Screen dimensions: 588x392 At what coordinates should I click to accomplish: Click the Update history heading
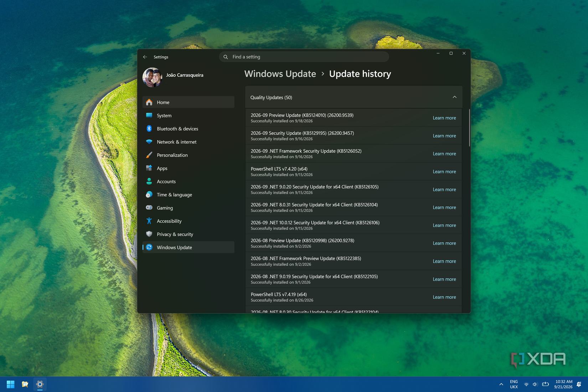[360, 74]
